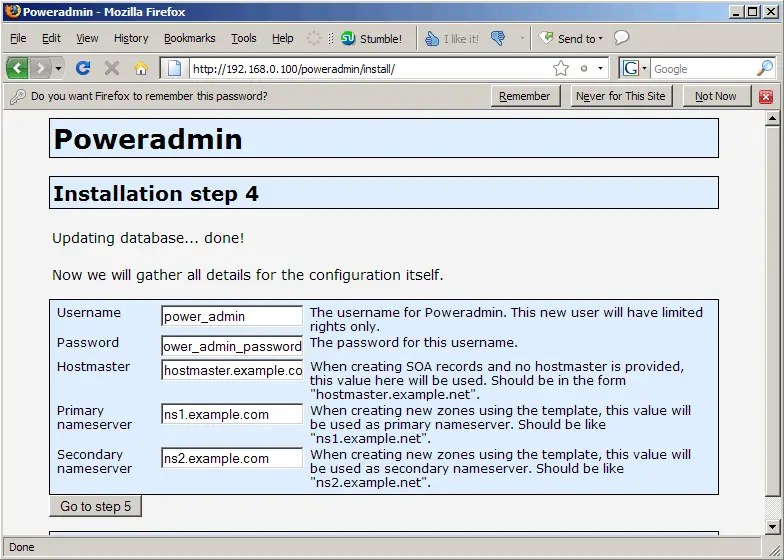The height and width of the screenshot is (560, 784).
Task: Open the back/forward history dropdown arrow
Action: (58, 68)
